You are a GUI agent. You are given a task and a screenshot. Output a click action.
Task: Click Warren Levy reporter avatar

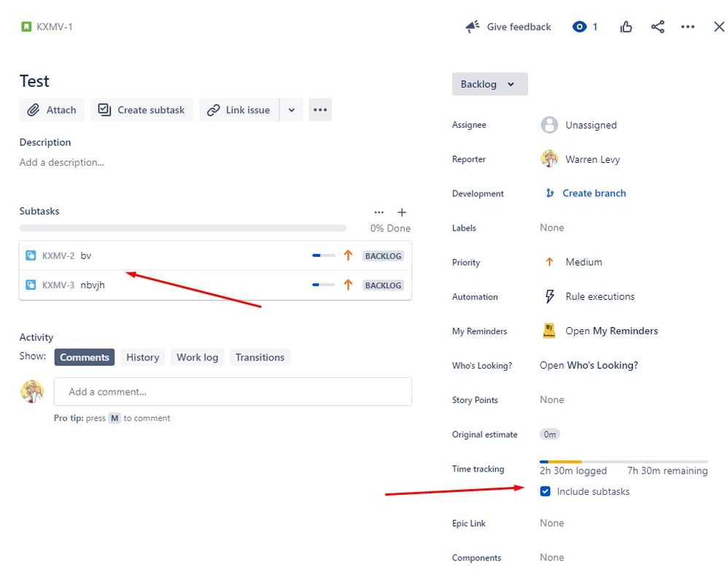[x=549, y=159]
